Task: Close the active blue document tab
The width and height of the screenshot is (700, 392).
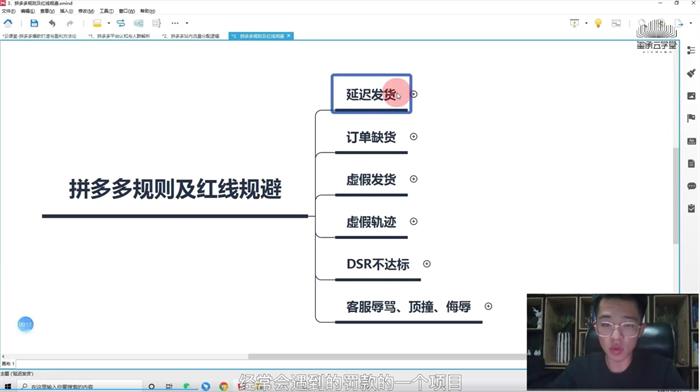Action: pyautogui.click(x=288, y=36)
